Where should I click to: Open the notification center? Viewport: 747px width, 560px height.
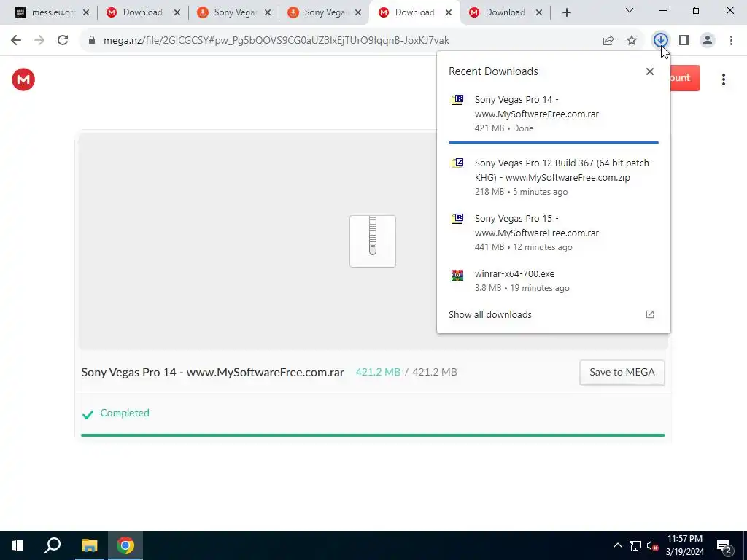pyautogui.click(x=724, y=546)
